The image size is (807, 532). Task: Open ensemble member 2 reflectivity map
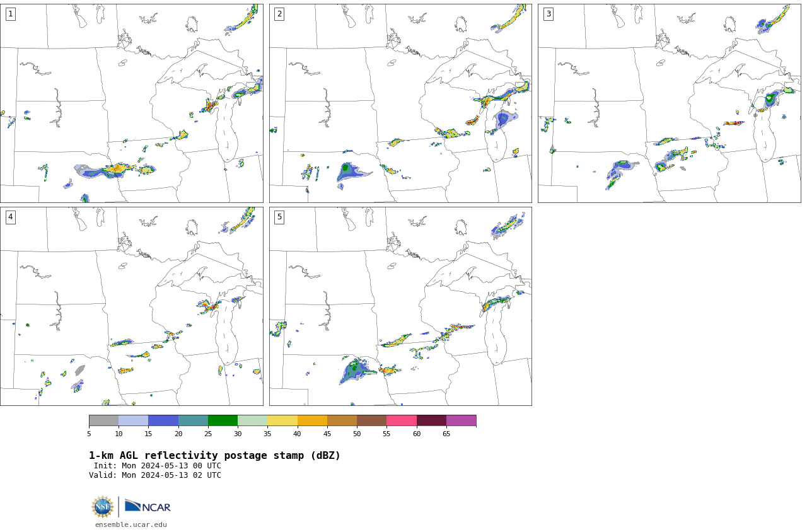400,103
